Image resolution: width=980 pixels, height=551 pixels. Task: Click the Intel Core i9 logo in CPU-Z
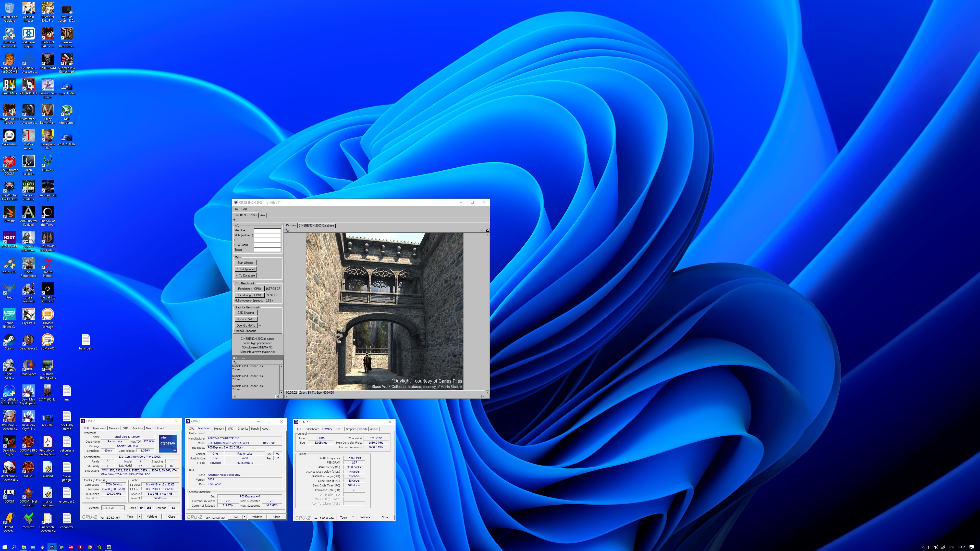[x=168, y=444]
